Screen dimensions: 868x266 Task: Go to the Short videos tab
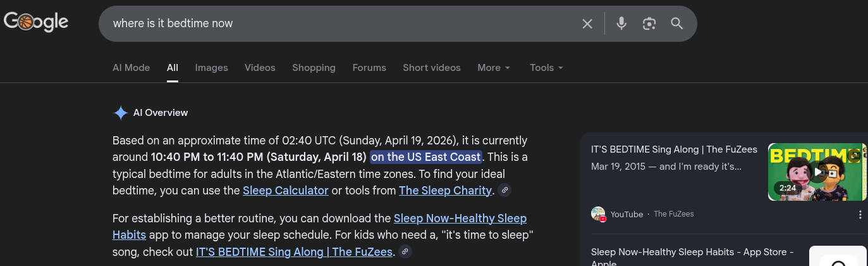(431, 68)
